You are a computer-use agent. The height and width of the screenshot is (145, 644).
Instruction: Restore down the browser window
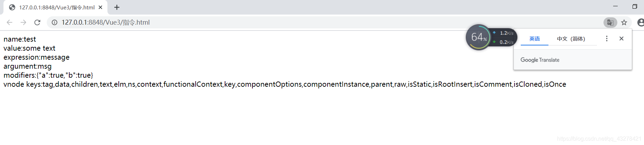coord(635,6)
